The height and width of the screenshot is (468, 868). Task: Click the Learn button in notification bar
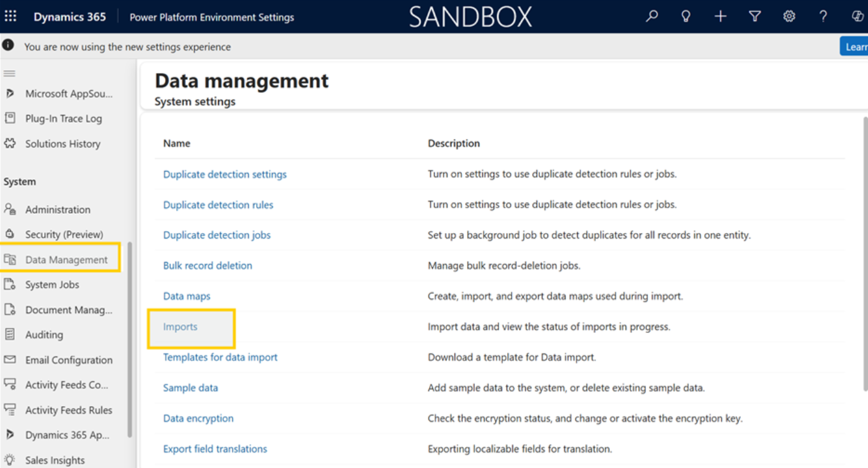pos(854,46)
